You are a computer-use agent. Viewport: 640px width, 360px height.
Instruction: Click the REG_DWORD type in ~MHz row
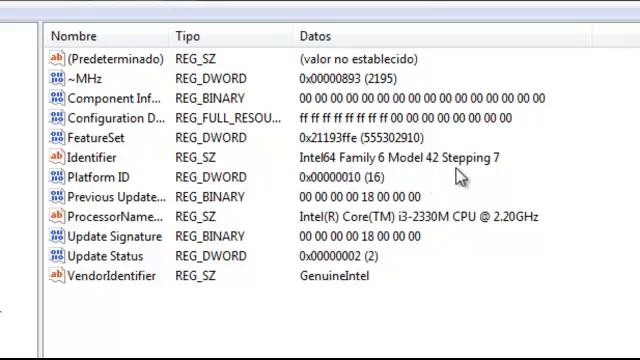211,79
